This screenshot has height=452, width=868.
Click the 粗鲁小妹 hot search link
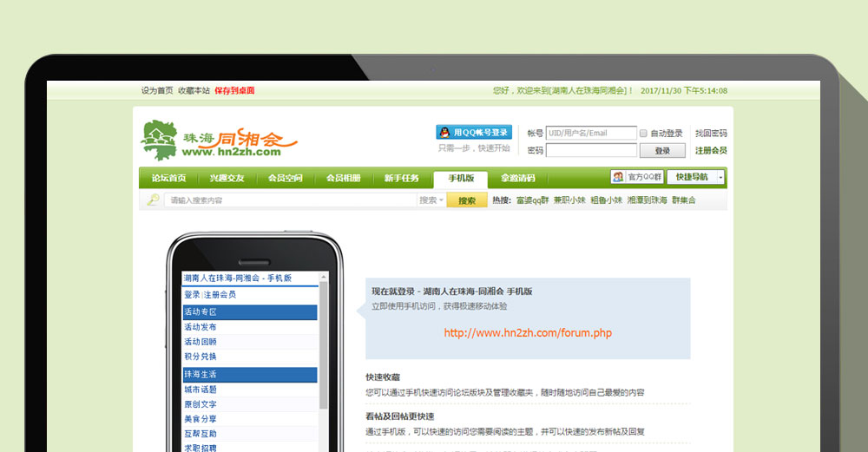(x=606, y=200)
